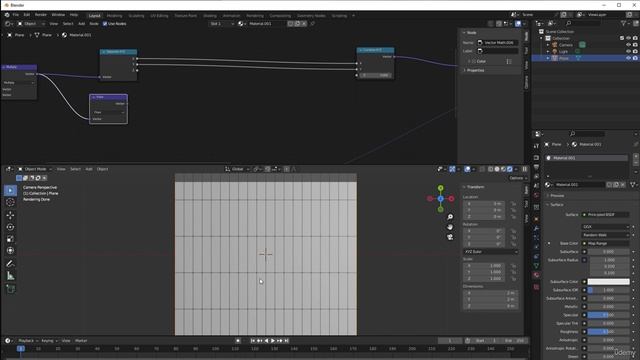Open the XYZ Euler rotation mode dropdown
640x360 pixels.
[x=491, y=252]
